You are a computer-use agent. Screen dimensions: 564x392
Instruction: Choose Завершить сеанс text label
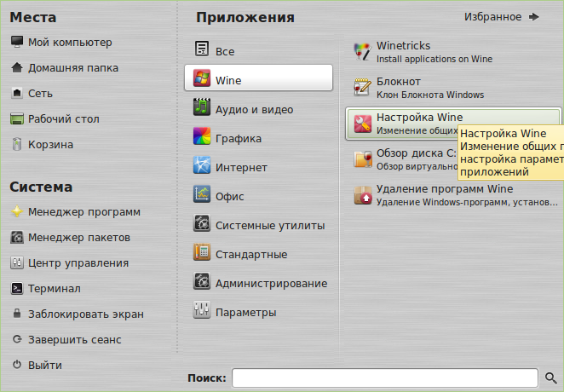coord(75,340)
